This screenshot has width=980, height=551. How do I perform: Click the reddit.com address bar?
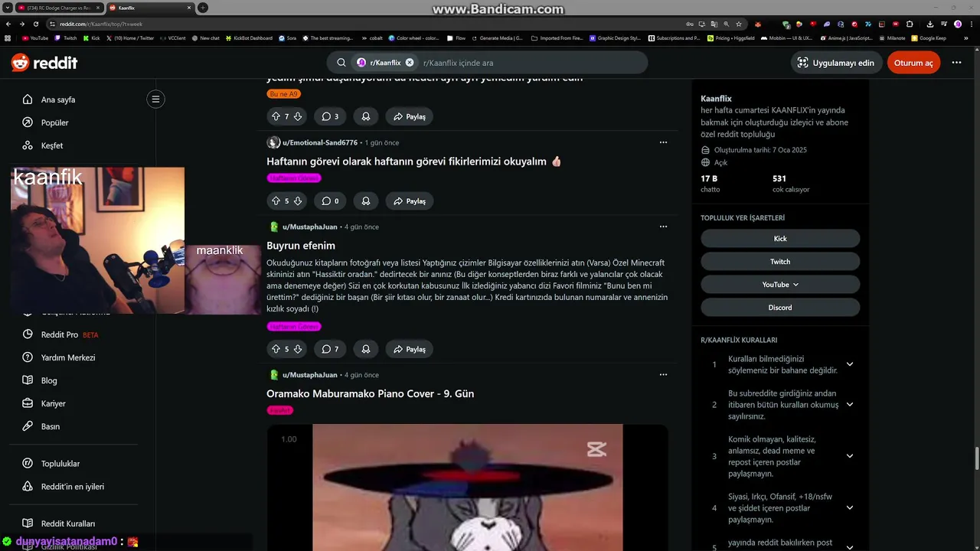tap(367, 24)
